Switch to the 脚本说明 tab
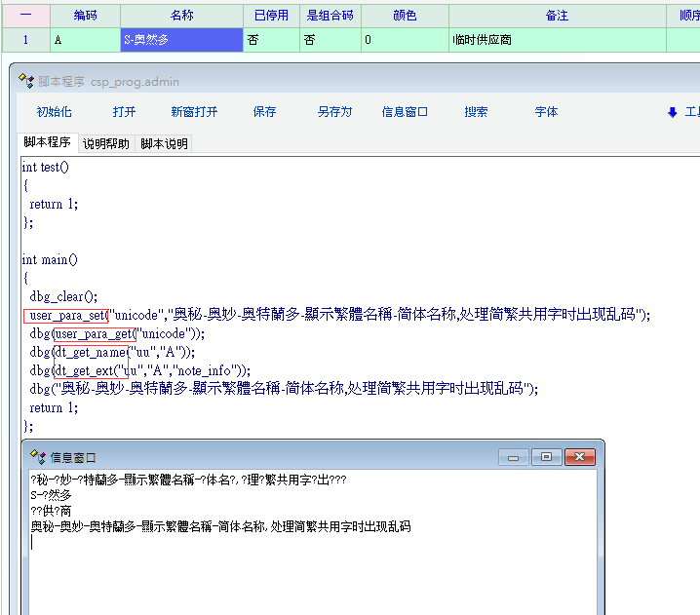 (x=164, y=143)
